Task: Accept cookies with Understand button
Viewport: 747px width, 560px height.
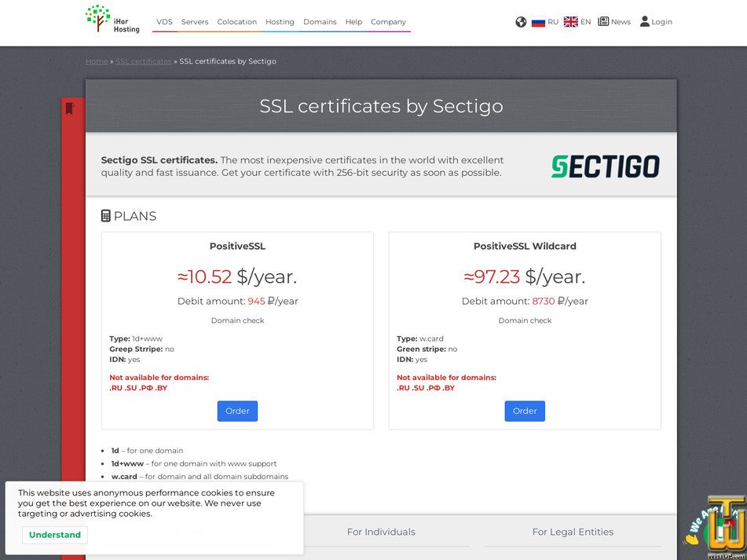Action: (55, 535)
